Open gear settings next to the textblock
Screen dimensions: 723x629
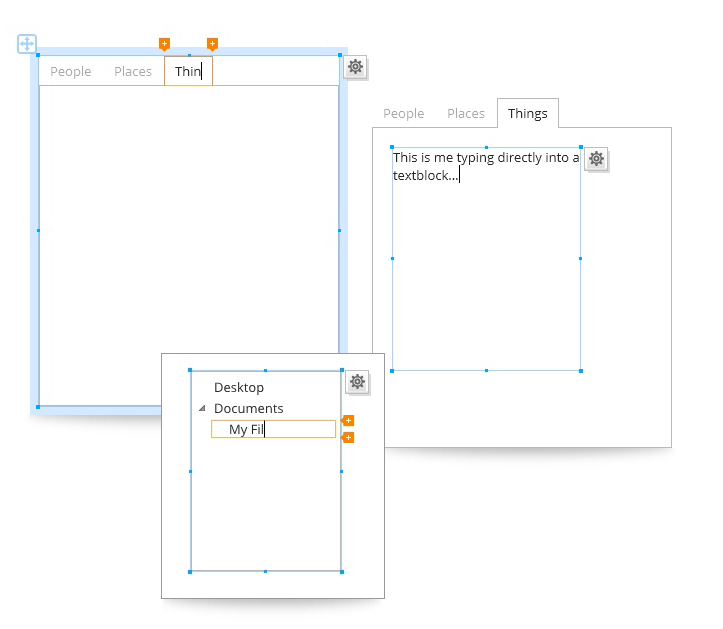coord(596,159)
